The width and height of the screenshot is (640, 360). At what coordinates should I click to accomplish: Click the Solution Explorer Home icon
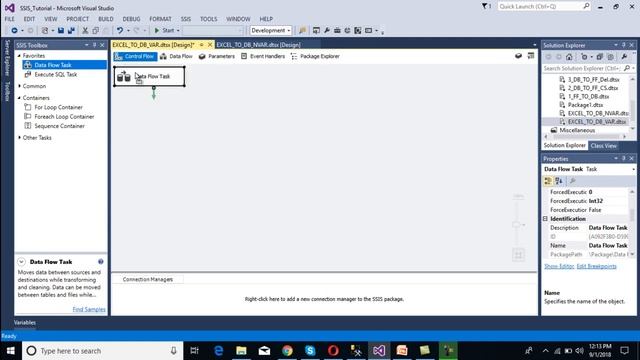pyautogui.click(x=569, y=57)
